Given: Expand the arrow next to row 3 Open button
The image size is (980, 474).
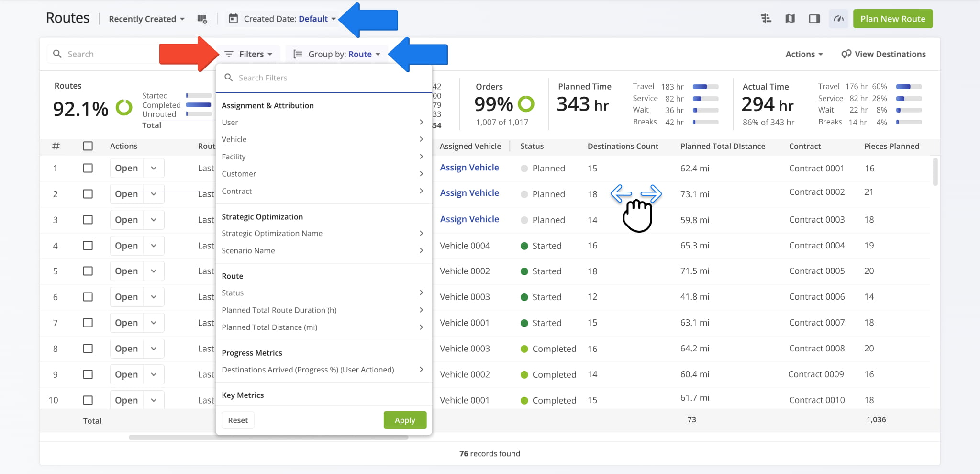Looking at the screenshot, I should 154,220.
